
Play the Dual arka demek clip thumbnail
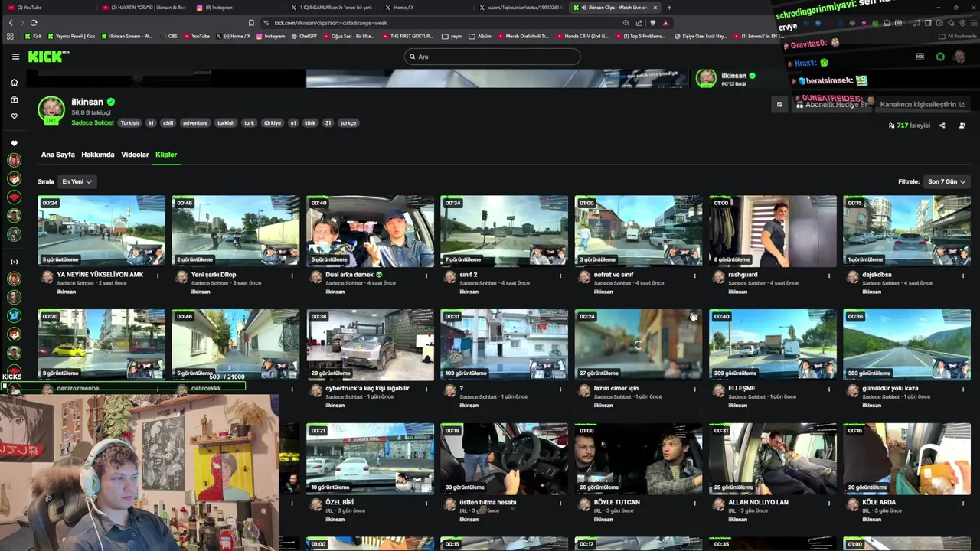coord(370,231)
